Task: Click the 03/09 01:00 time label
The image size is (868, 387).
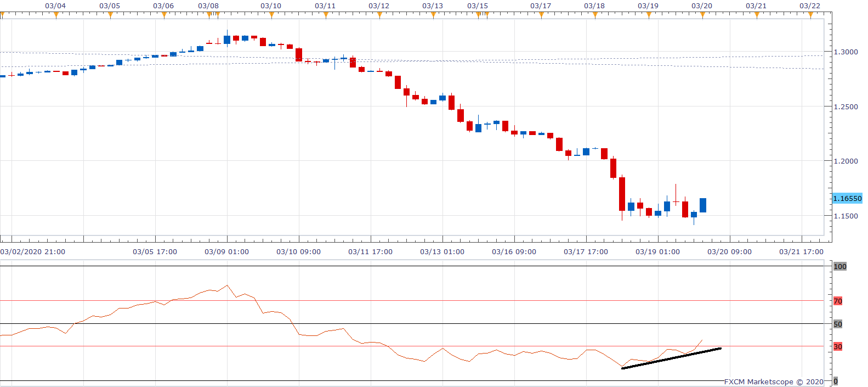Action: click(227, 251)
